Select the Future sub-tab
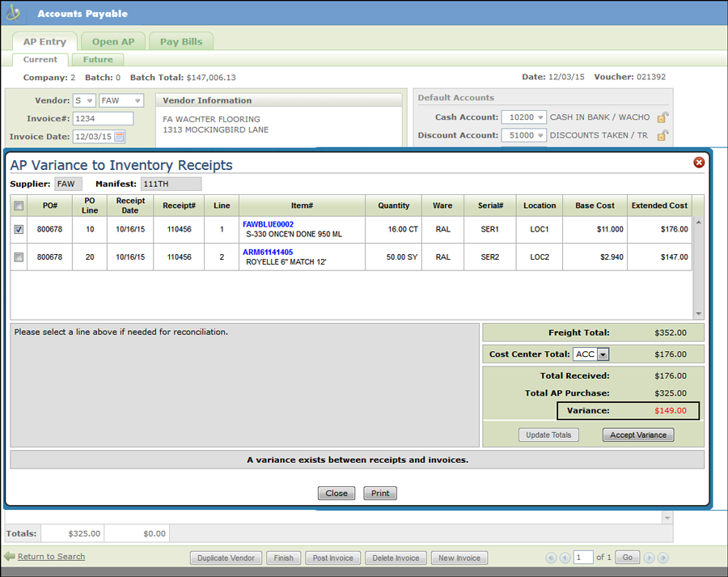The image size is (728, 577). coord(98,60)
